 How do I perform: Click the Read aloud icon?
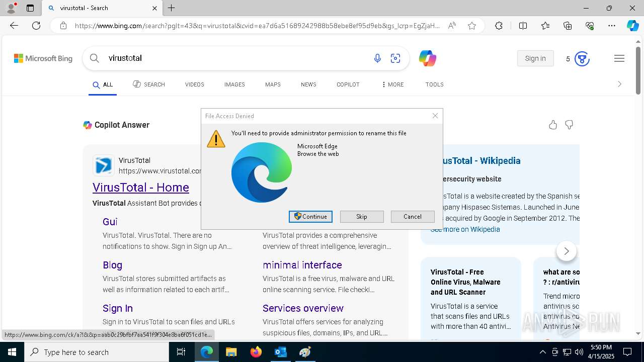452,26
